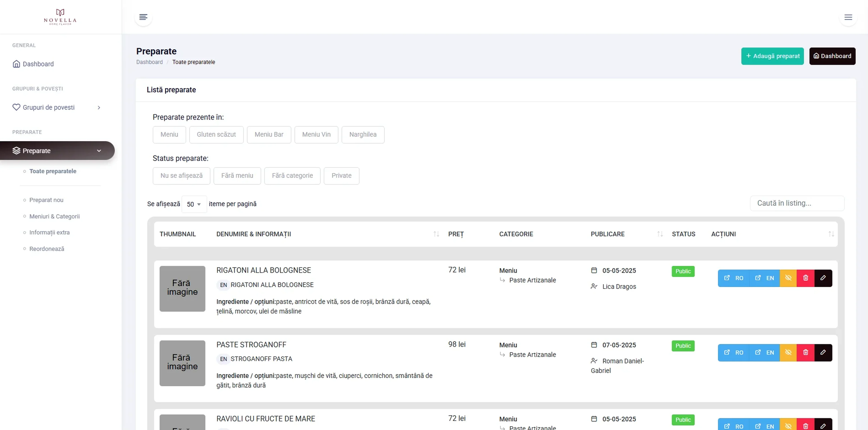The image size is (868, 430).
Task: Click the Public badge for Rigatoni alla Bolognese
Action: 683,271
